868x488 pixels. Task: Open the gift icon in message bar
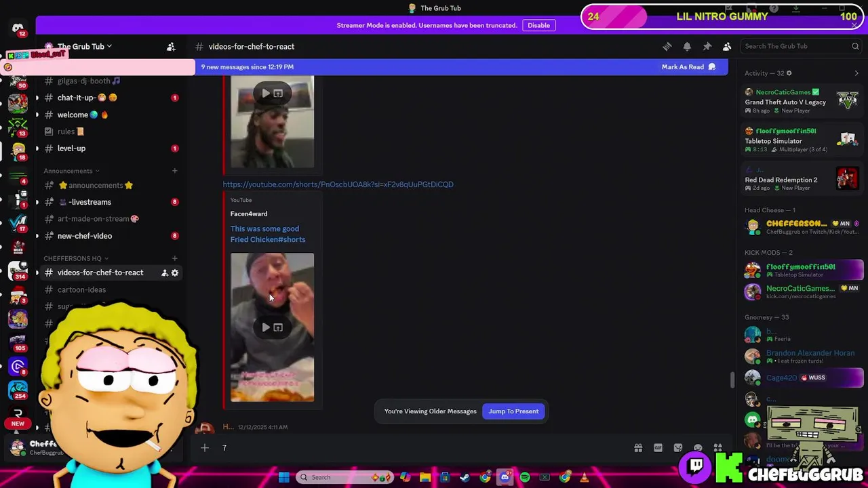click(x=638, y=448)
